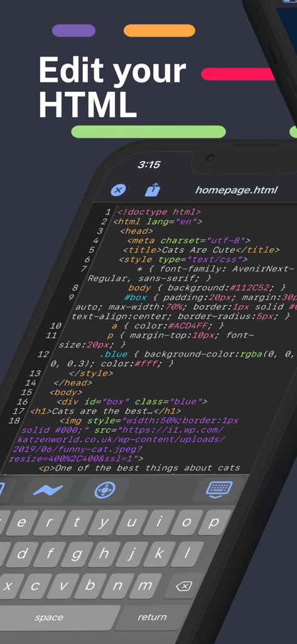
Task: Tap the 'n' key
Action: click(x=118, y=587)
